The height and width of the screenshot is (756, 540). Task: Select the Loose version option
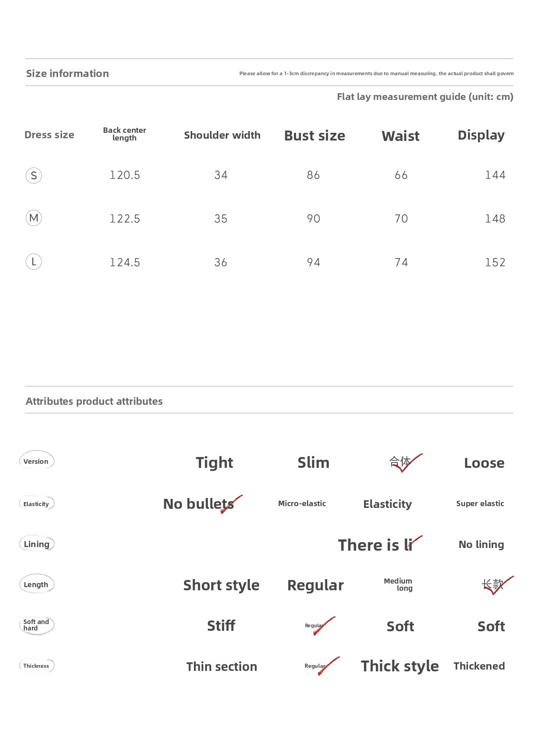point(484,463)
